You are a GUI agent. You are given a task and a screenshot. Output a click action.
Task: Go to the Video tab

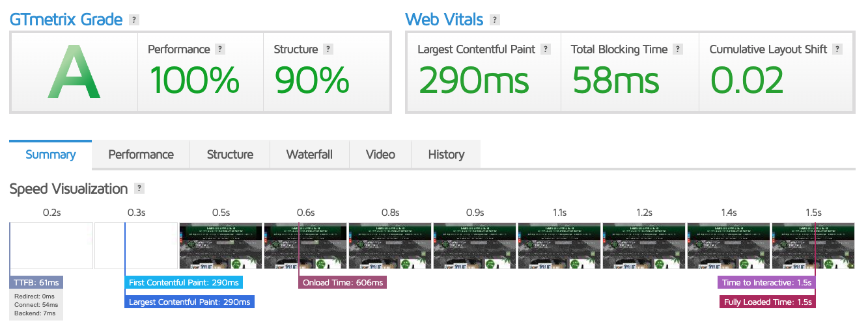pos(380,155)
